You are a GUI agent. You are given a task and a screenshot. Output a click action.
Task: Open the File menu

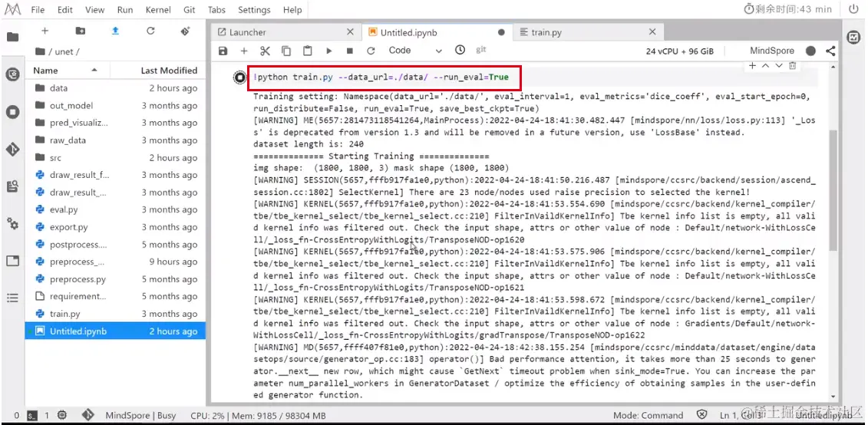[38, 10]
